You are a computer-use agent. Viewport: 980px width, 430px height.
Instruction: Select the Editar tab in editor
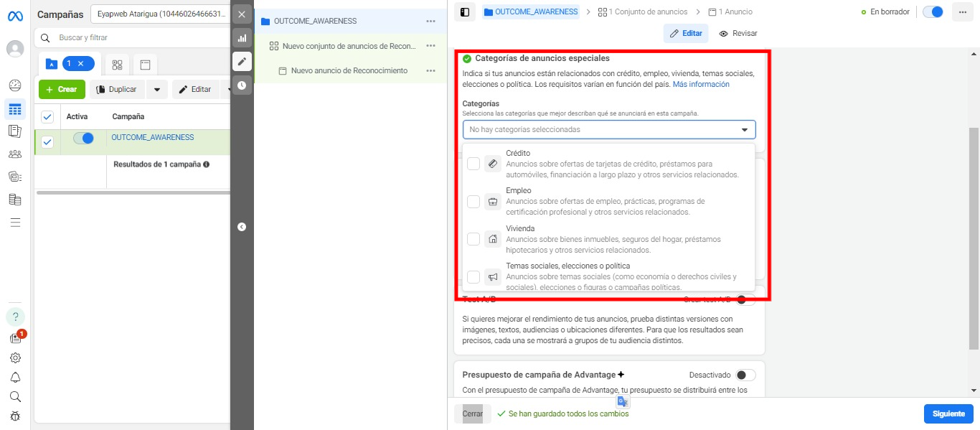pyautogui.click(x=686, y=34)
